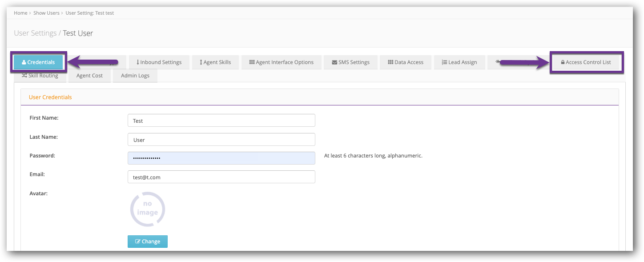Click the Agent Skills sort icon

[x=201, y=62]
